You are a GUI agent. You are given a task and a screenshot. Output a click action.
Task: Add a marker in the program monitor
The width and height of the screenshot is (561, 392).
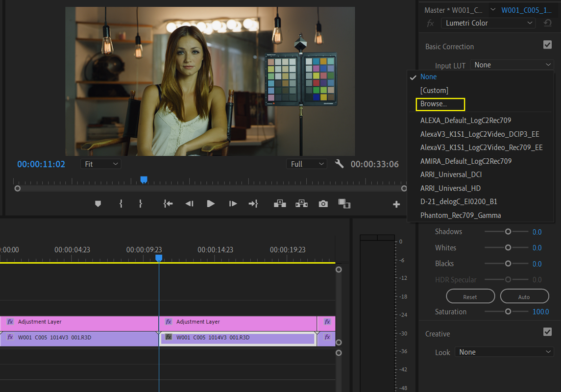[x=98, y=204]
